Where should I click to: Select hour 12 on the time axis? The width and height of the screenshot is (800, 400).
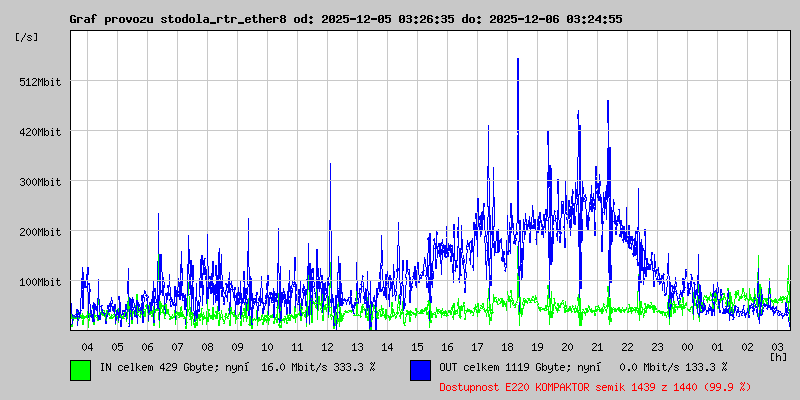point(327,346)
